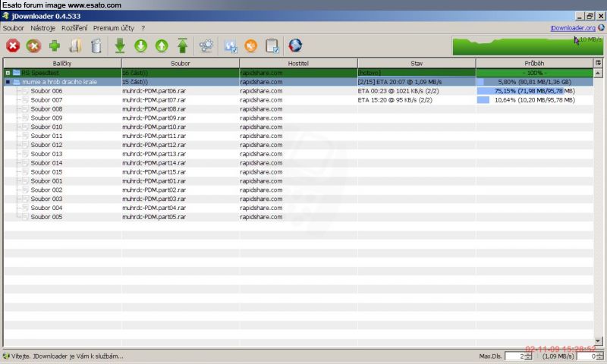Open the column chooser button beside Průběh
Viewport: 607px width, 364px height.
pos(599,63)
